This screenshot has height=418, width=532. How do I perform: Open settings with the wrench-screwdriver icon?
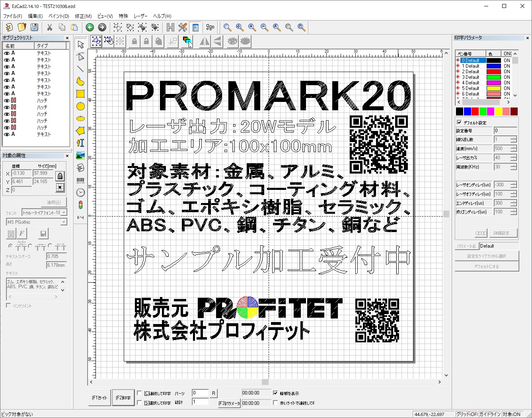click(x=183, y=27)
